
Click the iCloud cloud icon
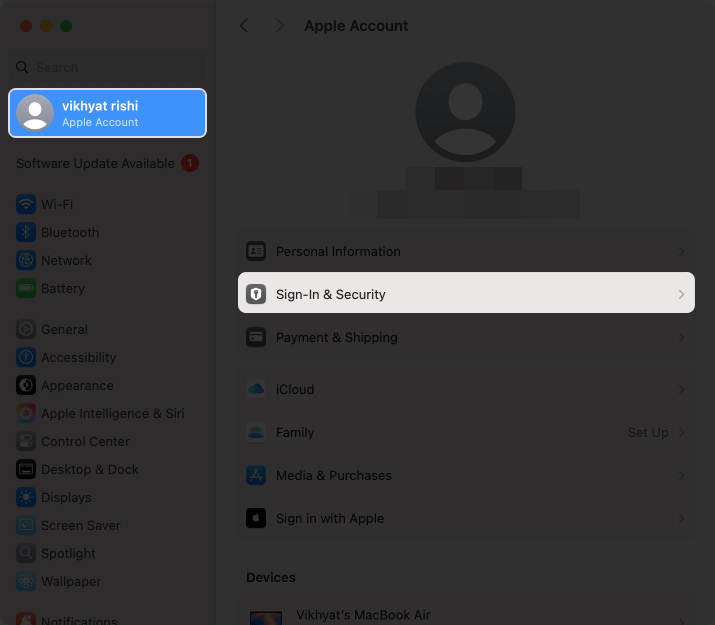click(x=256, y=389)
